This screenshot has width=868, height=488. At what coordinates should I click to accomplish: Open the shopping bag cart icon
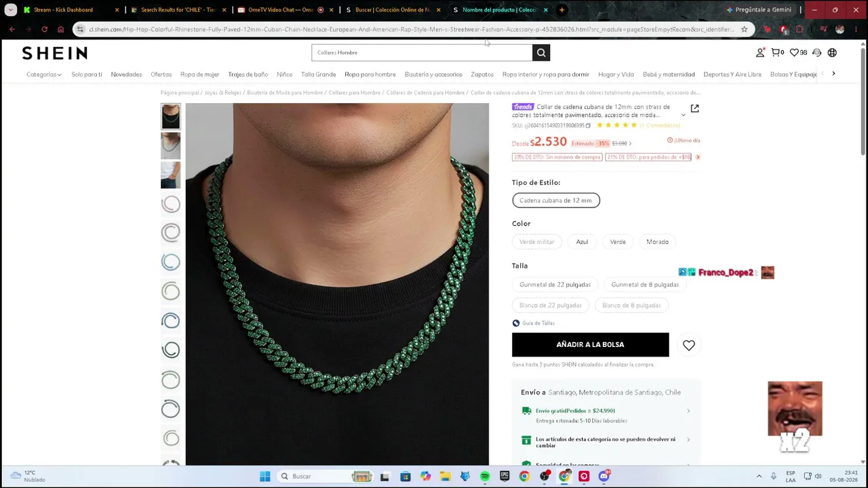[777, 53]
